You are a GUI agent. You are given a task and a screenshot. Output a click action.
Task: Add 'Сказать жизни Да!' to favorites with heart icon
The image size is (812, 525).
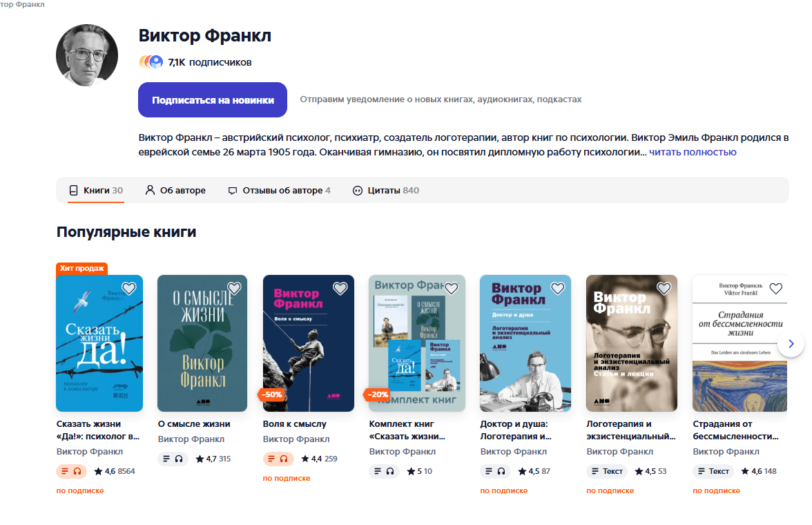pyautogui.click(x=129, y=288)
